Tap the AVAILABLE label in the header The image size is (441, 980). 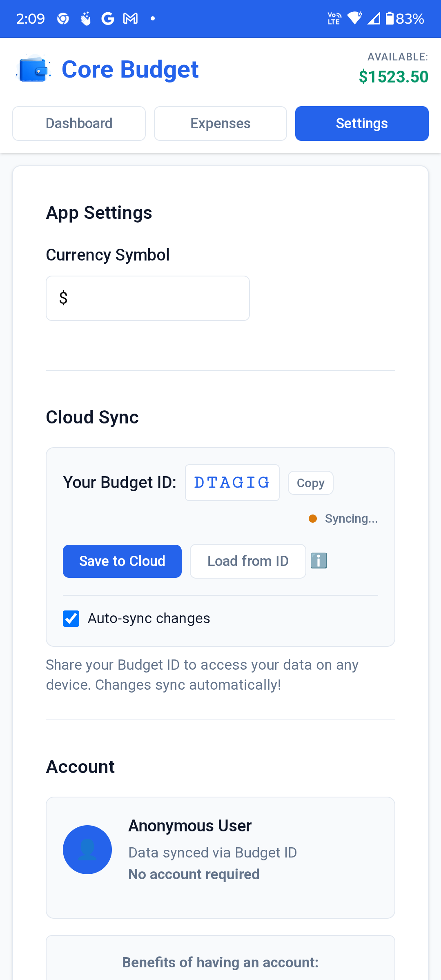point(398,57)
